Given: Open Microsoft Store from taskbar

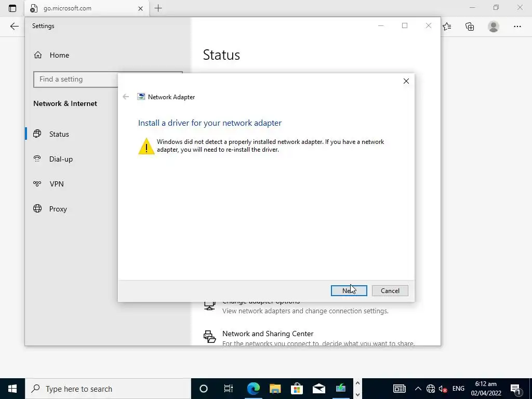Looking at the screenshot, I should click(297, 389).
